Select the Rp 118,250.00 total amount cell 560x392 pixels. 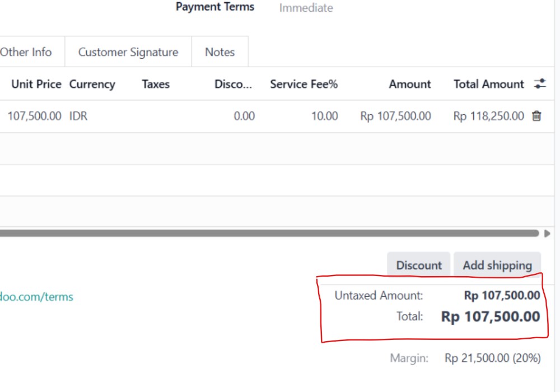click(488, 116)
